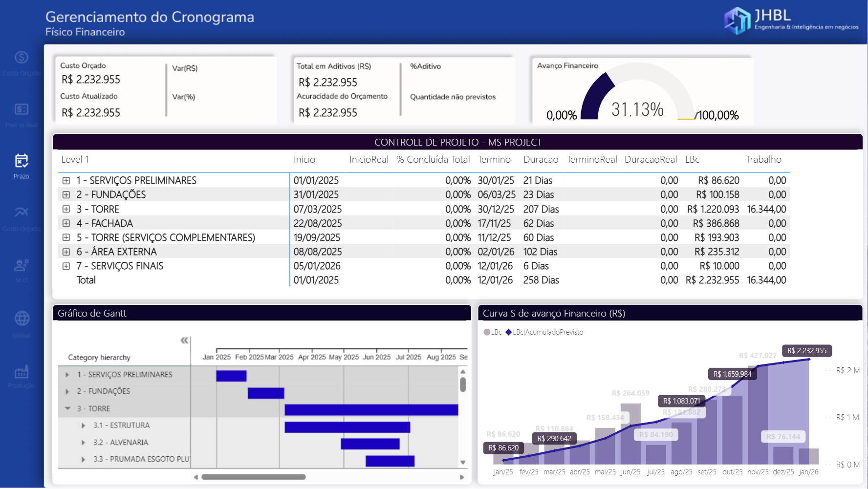Open the Custo Orçado trend-line sidebar icon
868x489 pixels.
21,212
